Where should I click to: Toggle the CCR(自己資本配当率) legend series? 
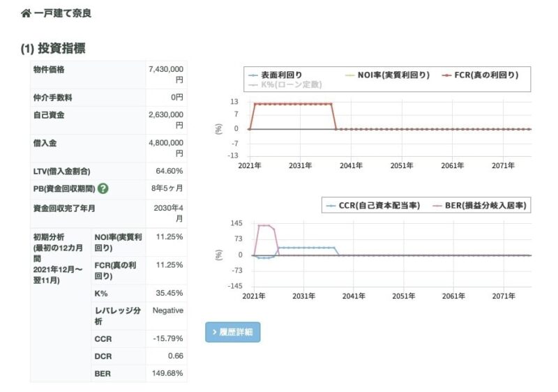click(373, 206)
